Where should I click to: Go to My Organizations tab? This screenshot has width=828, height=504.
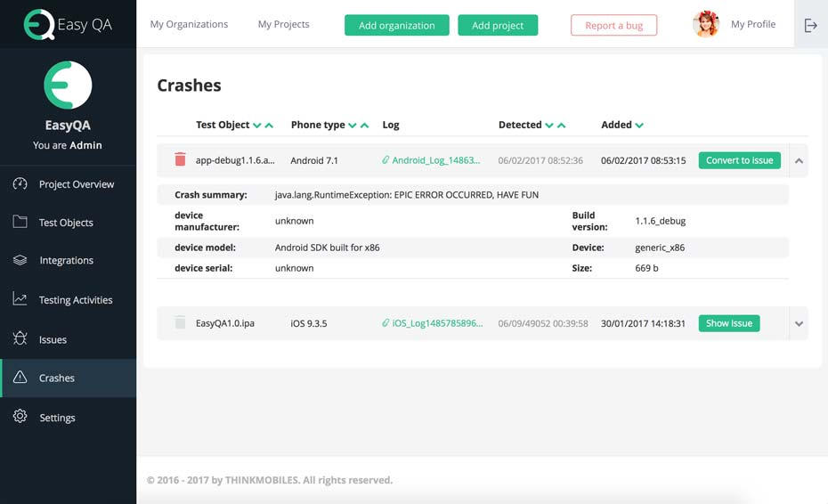pos(189,25)
